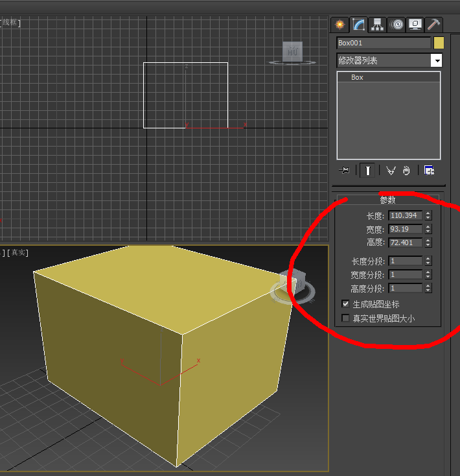Image resolution: width=460 pixels, height=476 pixels.
Task: Switch to the Modify panel tab
Action: tap(359, 24)
